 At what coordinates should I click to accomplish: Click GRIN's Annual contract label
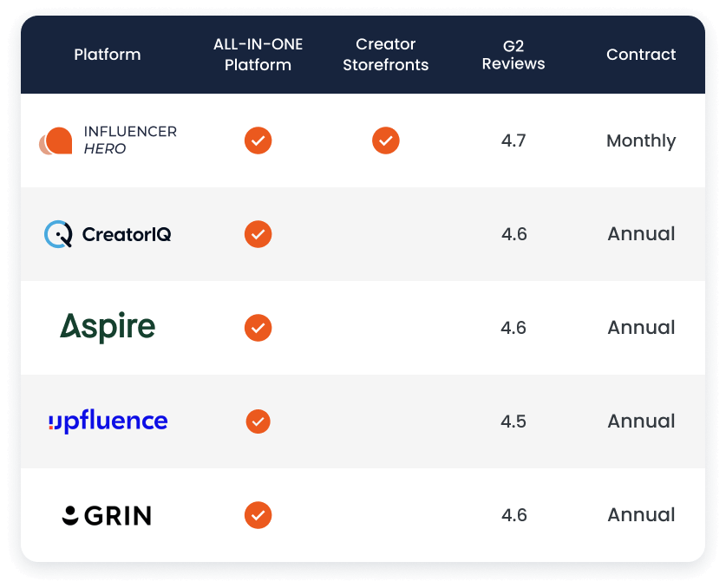[x=641, y=515]
